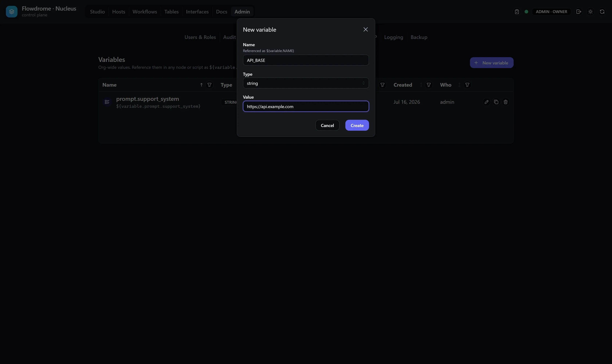
Task: Sort Name column ascending arrow
Action: click(x=201, y=85)
